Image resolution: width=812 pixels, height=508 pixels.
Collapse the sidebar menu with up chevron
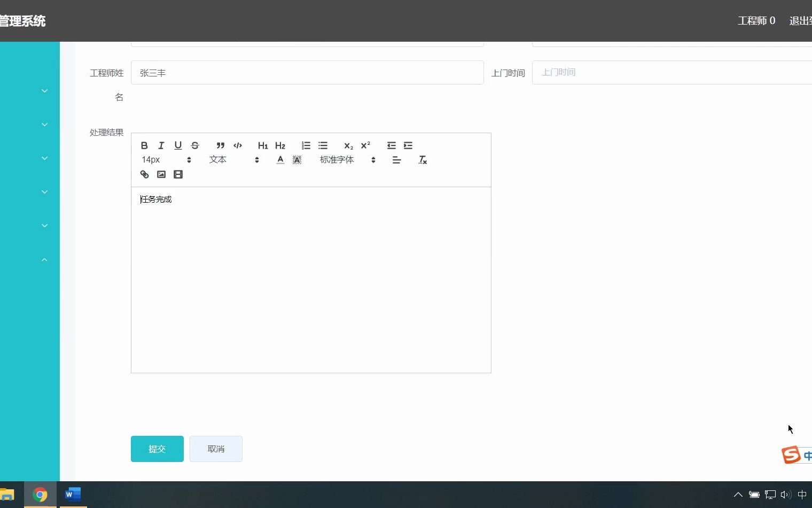coord(45,259)
